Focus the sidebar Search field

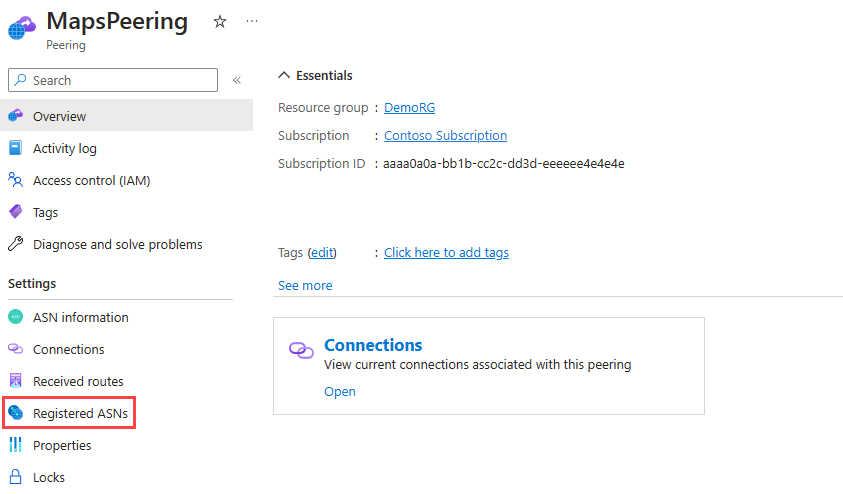point(113,80)
